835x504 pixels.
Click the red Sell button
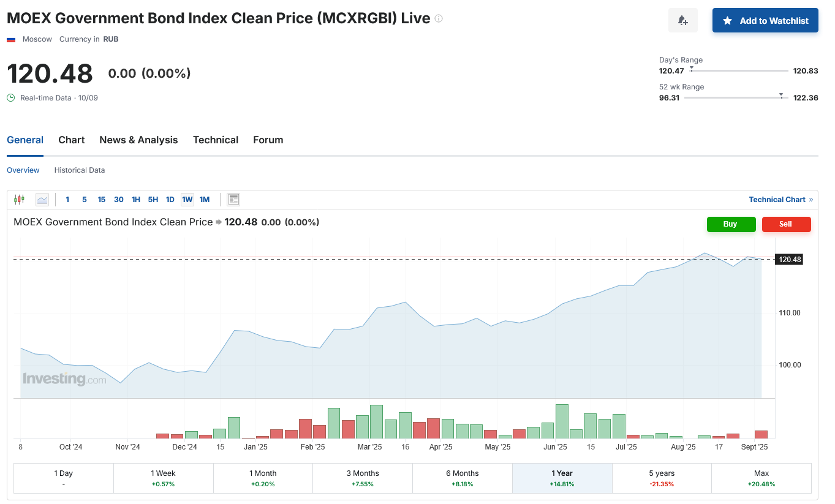click(x=786, y=224)
